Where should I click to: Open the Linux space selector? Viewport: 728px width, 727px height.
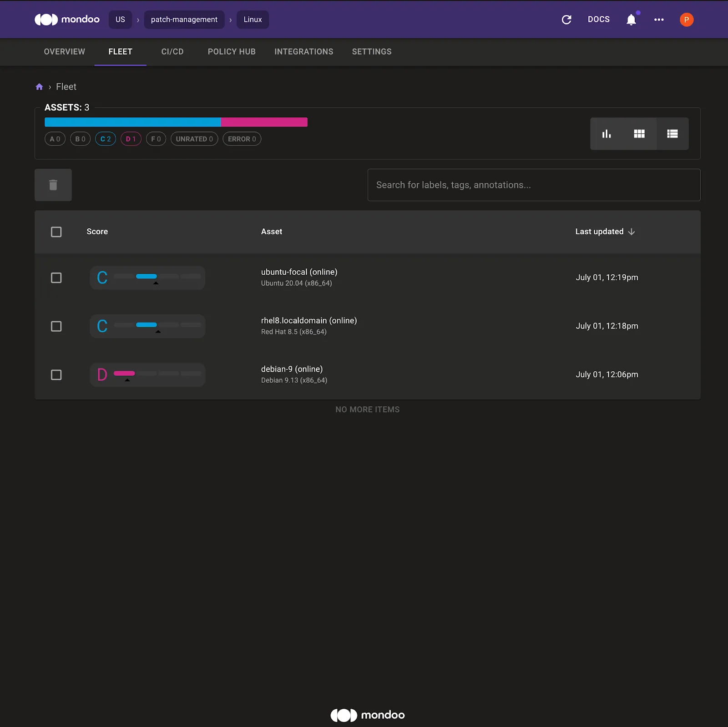[253, 20]
